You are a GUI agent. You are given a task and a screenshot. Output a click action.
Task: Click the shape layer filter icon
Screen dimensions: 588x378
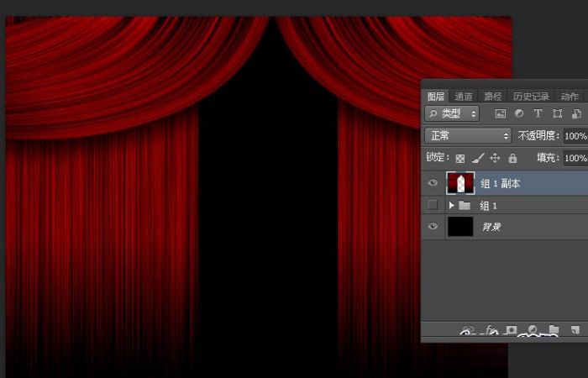557,113
